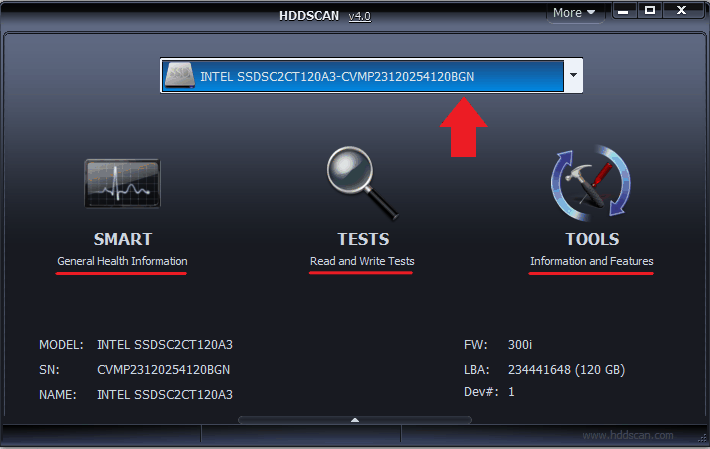Click the Dev# value 1
Screen dimensions: 710x449
pyautogui.click(x=511, y=392)
